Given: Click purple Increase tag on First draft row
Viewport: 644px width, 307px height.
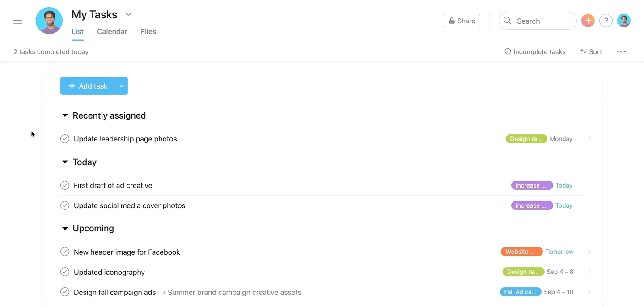Looking at the screenshot, I should coord(532,185).
